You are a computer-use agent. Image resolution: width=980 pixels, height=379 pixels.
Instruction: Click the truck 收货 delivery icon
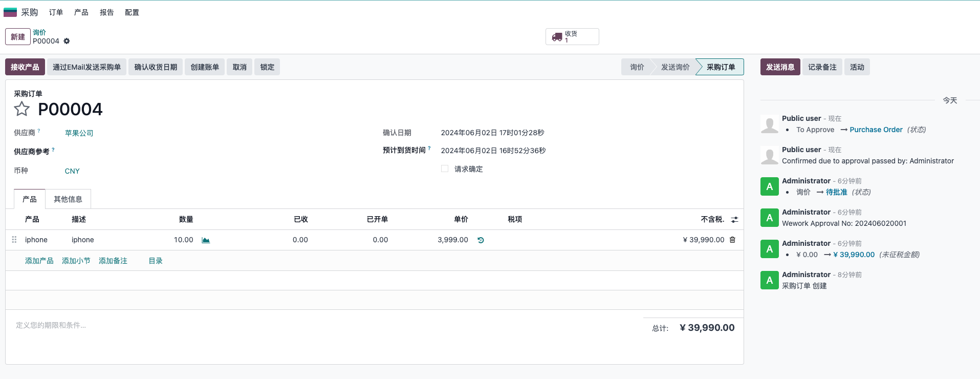click(557, 37)
